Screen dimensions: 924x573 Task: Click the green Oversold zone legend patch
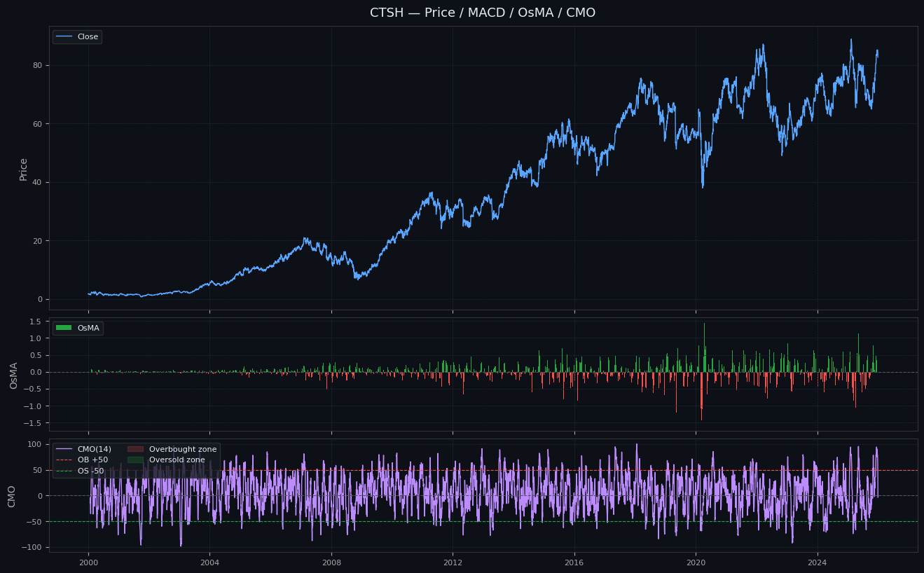point(135,460)
